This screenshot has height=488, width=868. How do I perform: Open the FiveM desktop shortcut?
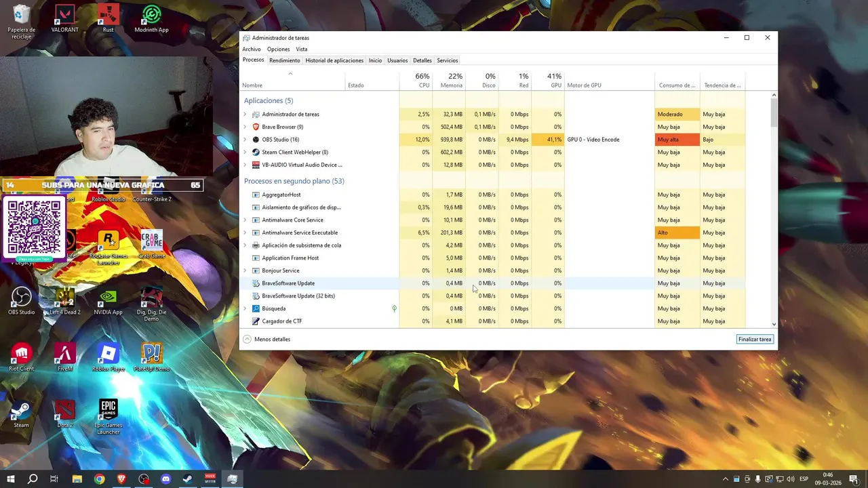[x=65, y=357]
